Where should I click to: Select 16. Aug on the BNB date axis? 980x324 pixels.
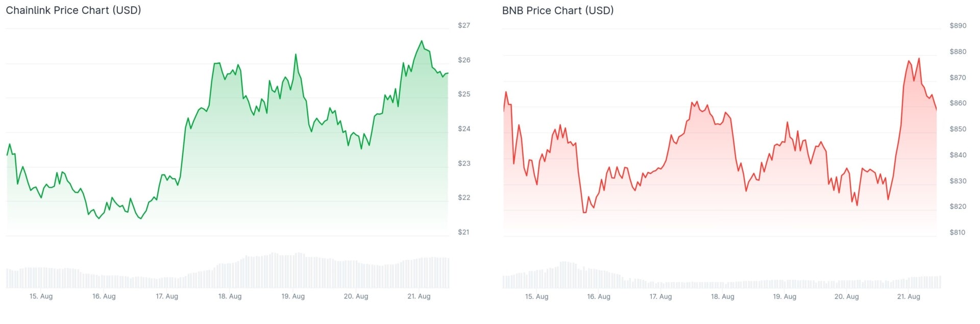pos(599,297)
